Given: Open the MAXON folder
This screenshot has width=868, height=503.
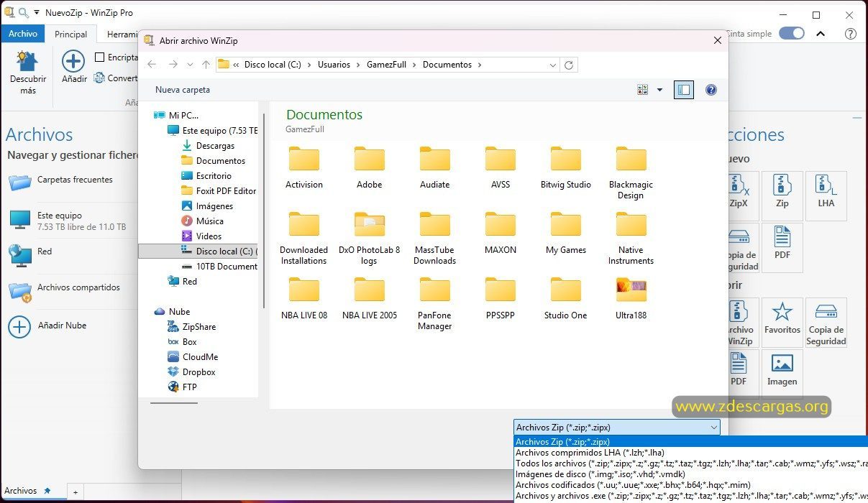Looking at the screenshot, I should point(501,233).
